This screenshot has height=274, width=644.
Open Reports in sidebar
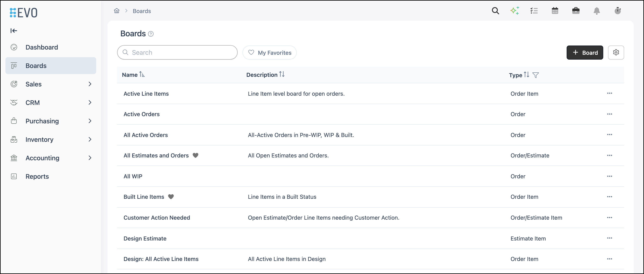click(x=51, y=177)
